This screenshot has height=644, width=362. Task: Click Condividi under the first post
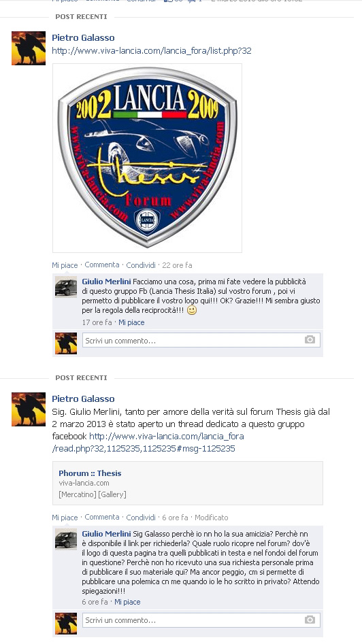[141, 265]
